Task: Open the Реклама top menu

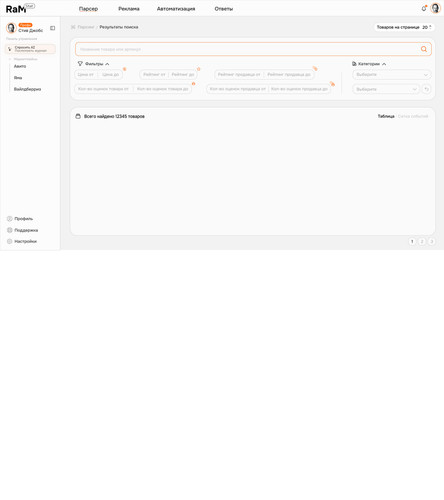Action: click(129, 9)
